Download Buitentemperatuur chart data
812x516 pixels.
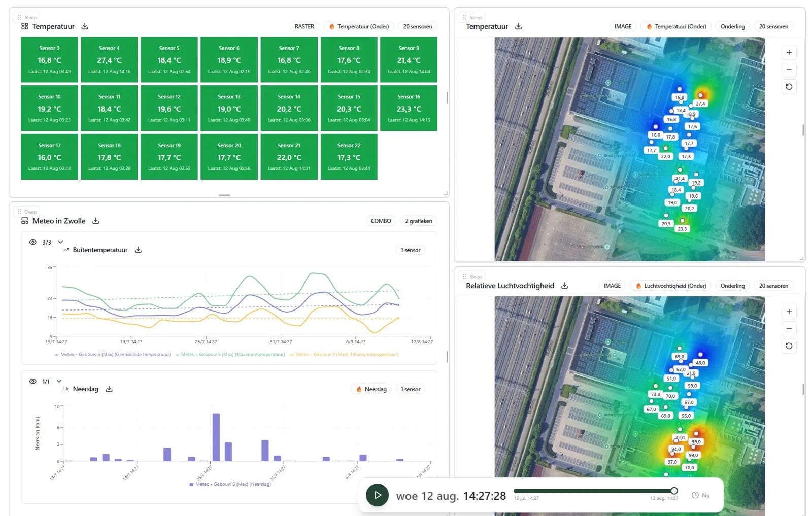tap(138, 250)
